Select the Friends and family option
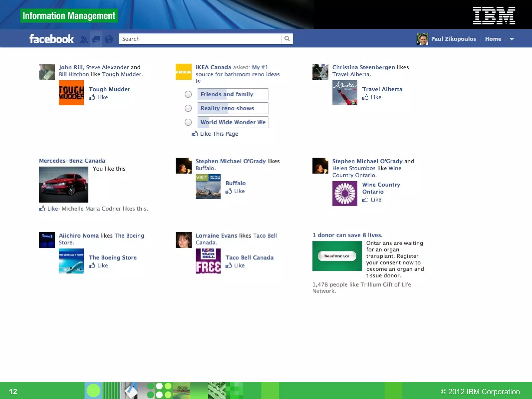This screenshot has width=532, height=399. pyautogui.click(x=188, y=94)
